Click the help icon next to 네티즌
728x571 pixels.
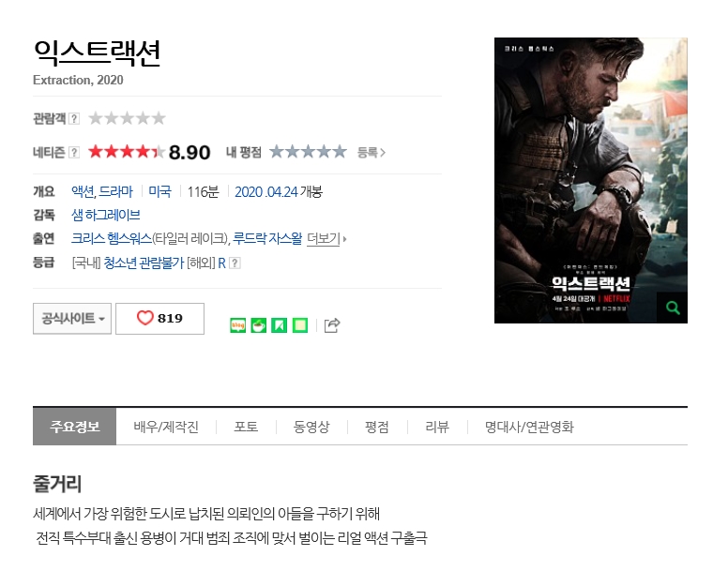click(x=74, y=153)
